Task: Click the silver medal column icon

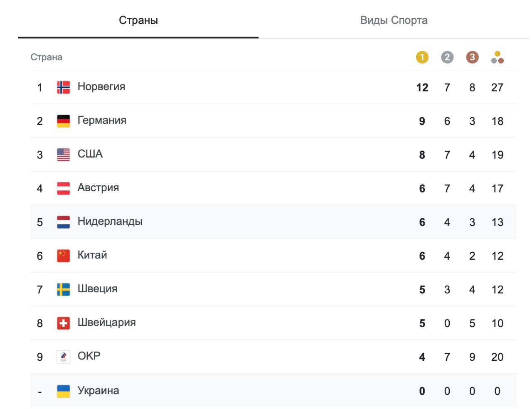Action: 447,57
